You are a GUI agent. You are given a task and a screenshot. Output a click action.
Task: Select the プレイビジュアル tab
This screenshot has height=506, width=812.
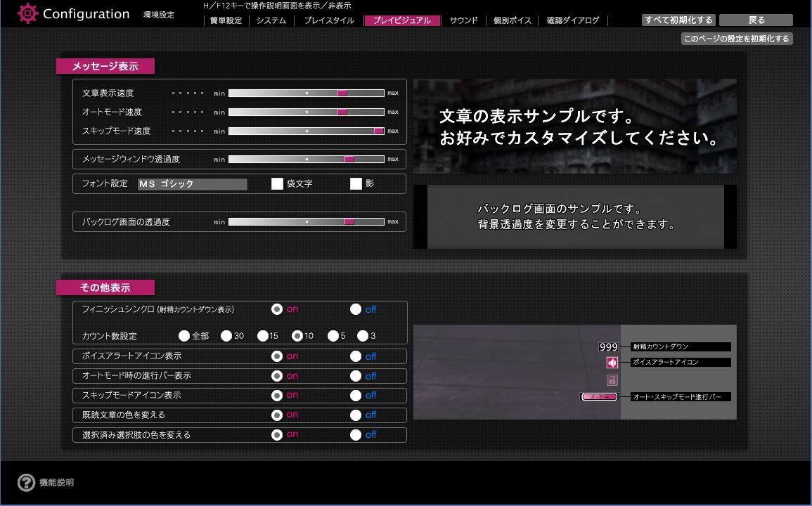coord(402,20)
